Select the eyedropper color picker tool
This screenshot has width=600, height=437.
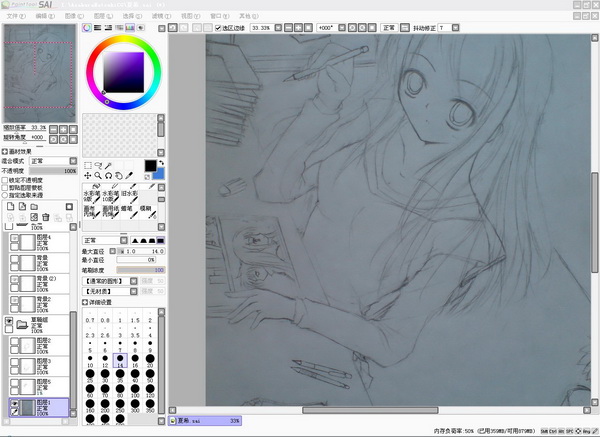pyautogui.click(x=129, y=175)
